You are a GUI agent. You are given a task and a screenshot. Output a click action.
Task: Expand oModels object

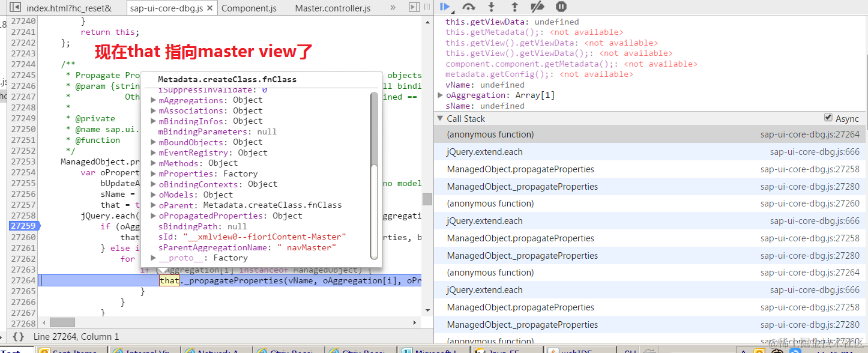pyautogui.click(x=154, y=195)
